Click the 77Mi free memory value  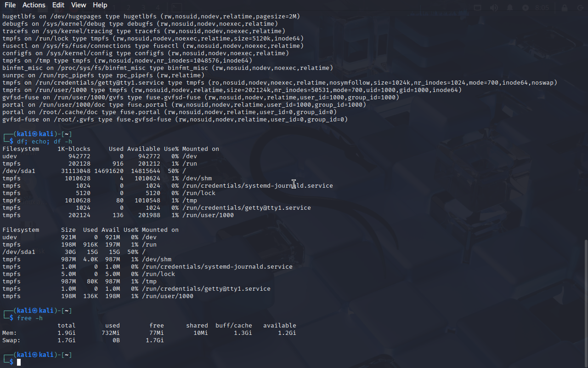(157, 333)
